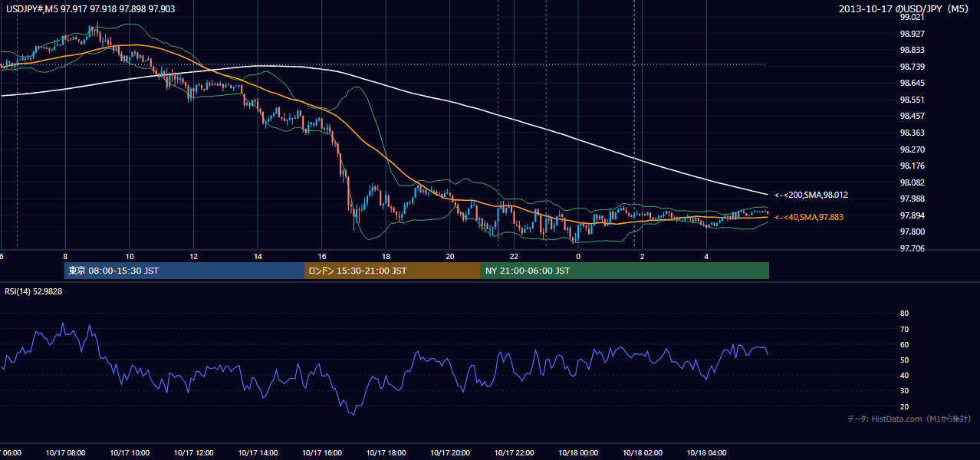Click the 98.457 price axis value

(x=911, y=116)
